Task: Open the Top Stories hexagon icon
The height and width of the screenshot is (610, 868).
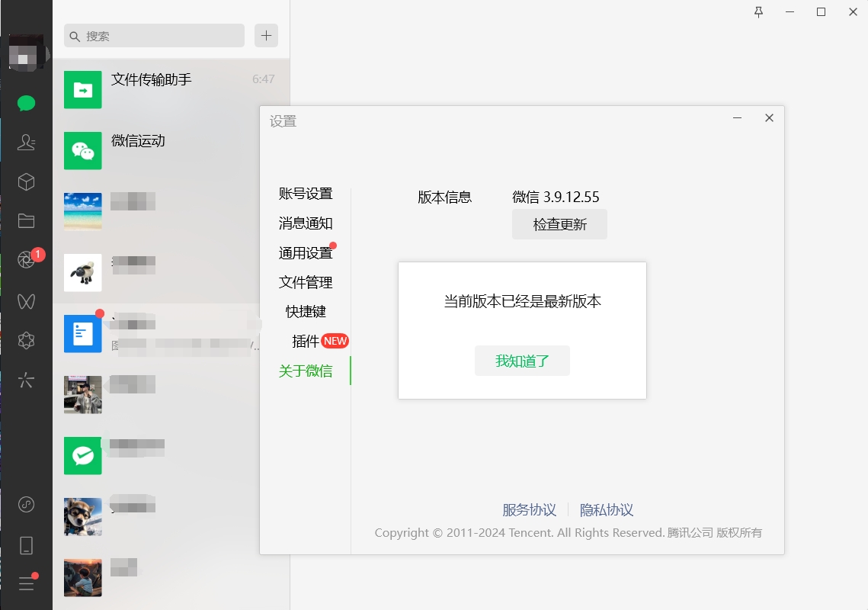Action: (x=26, y=340)
